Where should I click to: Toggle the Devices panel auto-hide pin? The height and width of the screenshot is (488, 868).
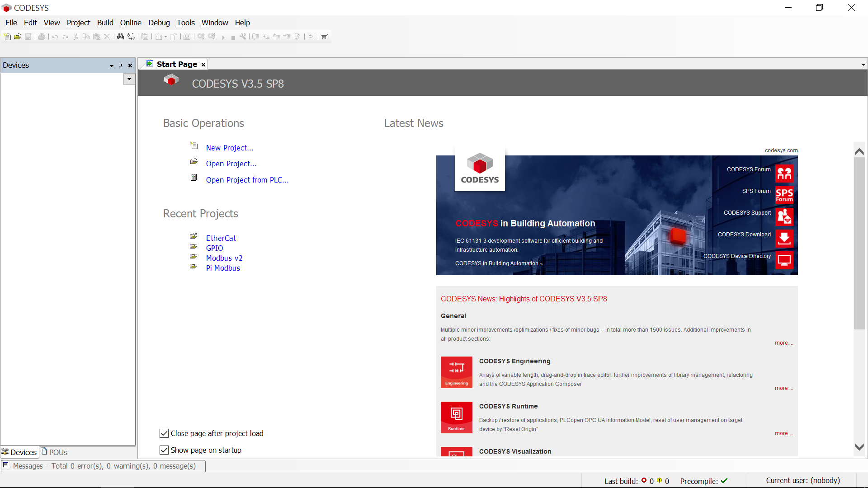point(121,66)
